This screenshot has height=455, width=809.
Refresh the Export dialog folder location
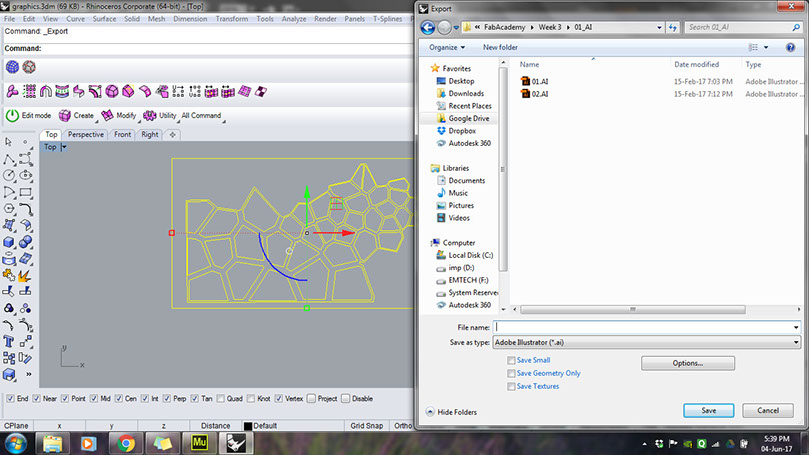pyautogui.click(x=672, y=27)
